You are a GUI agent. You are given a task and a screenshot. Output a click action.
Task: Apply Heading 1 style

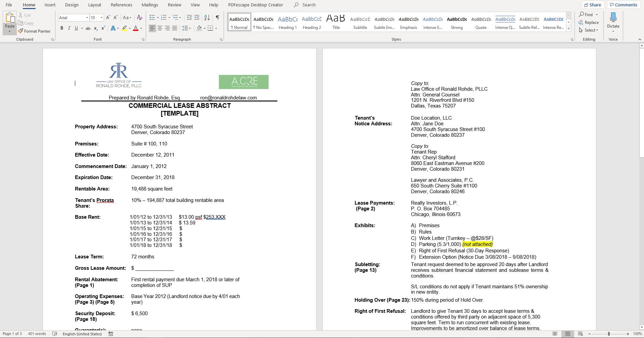(x=287, y=23)
